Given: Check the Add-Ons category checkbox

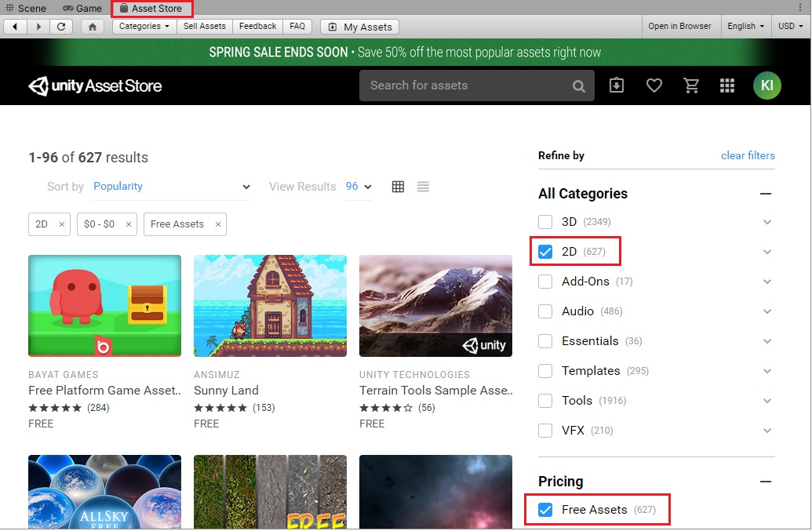Looking at the screenshot, I should [545, 282].
